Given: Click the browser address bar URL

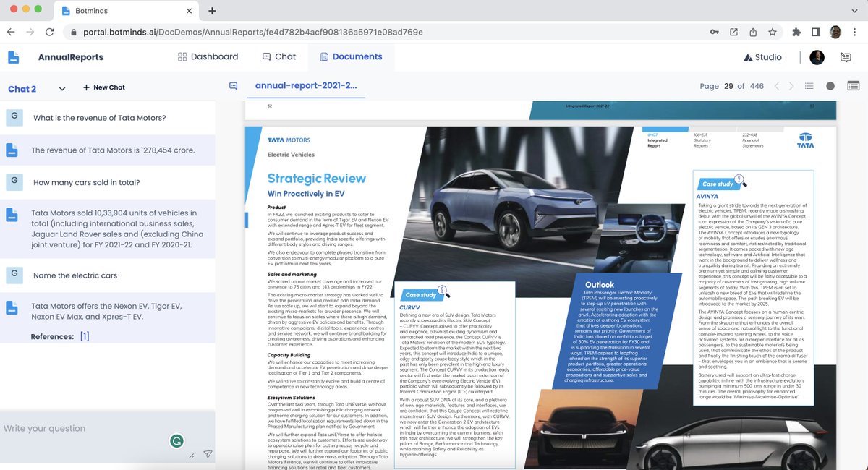Looking at the screenshot, I should (252, 33).
